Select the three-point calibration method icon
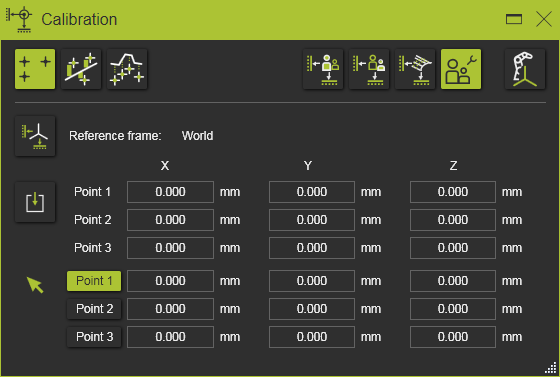 pyautogui.click(x=35, y=69)
